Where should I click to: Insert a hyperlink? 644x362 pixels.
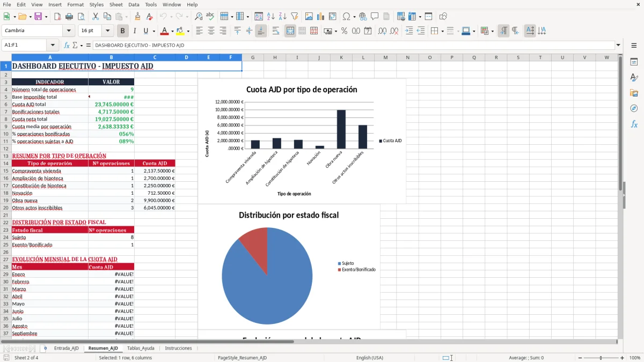(x=363, y=17)
